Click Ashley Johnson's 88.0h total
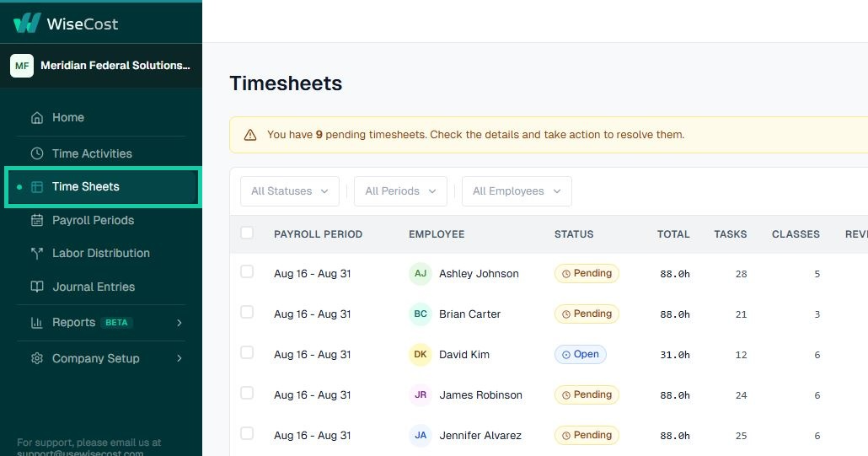Screen dimensions: 868x456 point(675,274)
